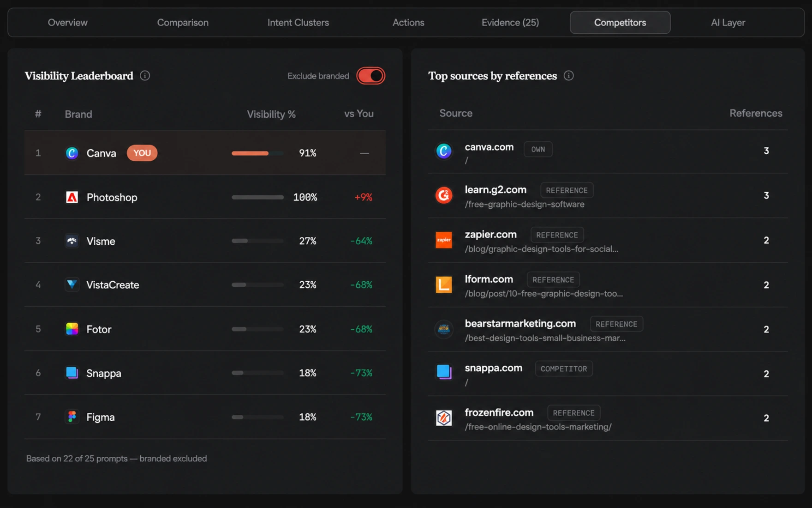Click the Visme brand icon
The image size is (812, 508).
72,241
